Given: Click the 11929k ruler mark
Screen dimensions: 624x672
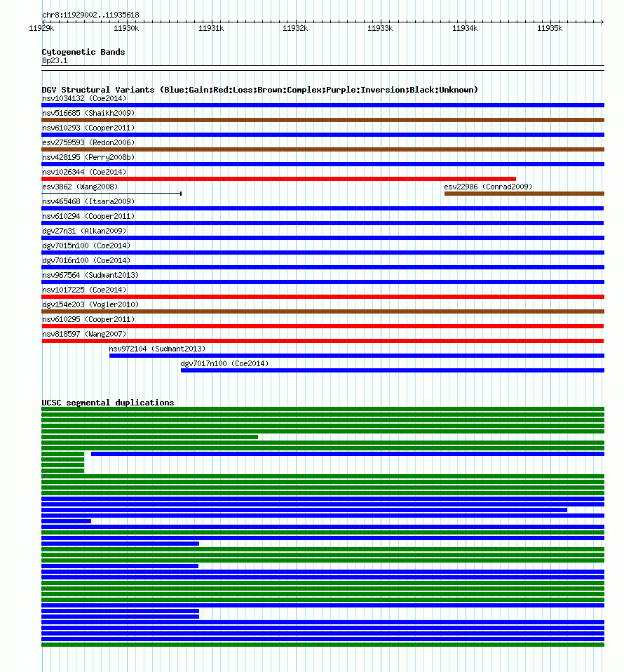Looking at the screenshot, I should 41,28.
